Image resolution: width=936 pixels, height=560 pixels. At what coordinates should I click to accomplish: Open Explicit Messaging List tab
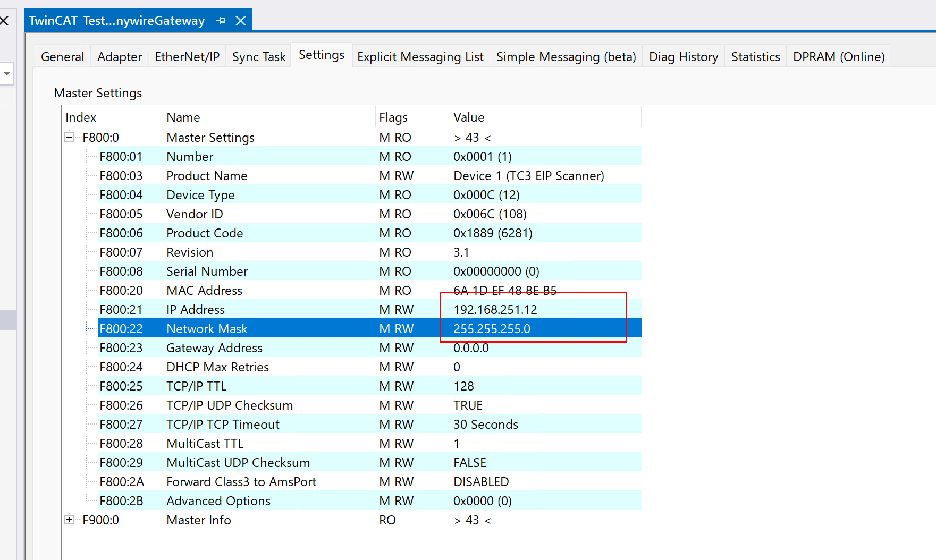(420, 57)
